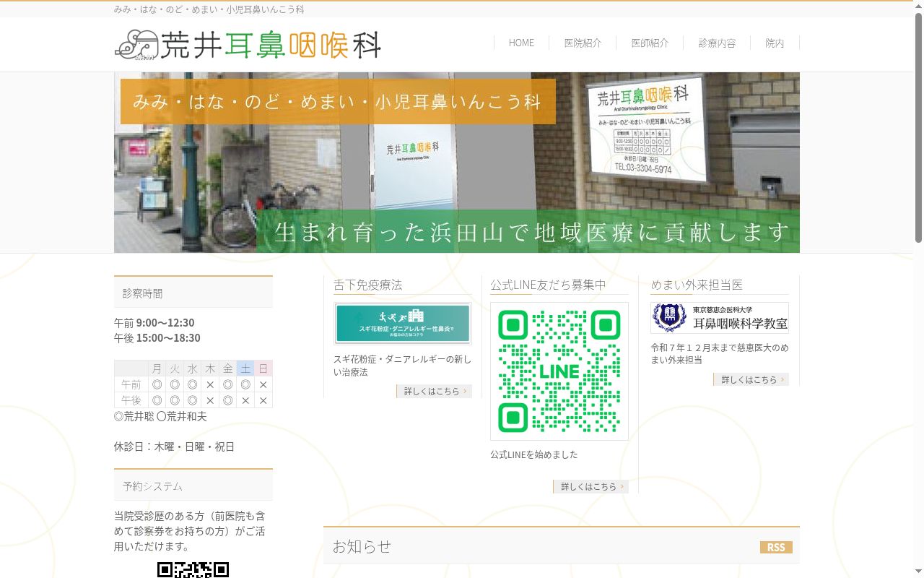
Task: Click 詳しくはこちら under 公式LINEを始めました
Action: (x=590, y=486)
